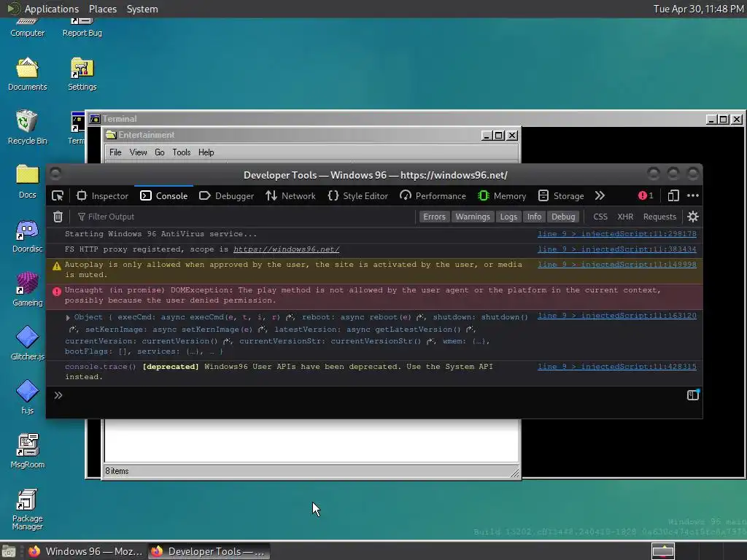747x560 pixels.
Task: Open the Memory tab
Action: (x=502, y=195)
